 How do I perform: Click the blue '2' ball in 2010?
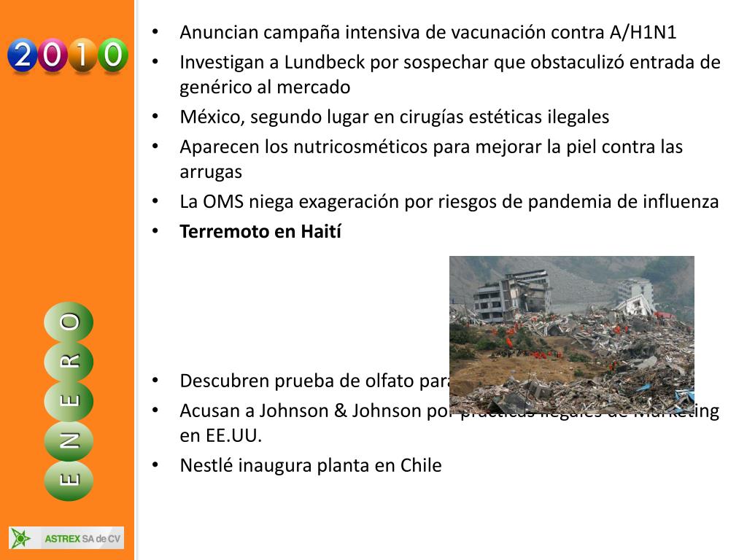click(23, 55)
